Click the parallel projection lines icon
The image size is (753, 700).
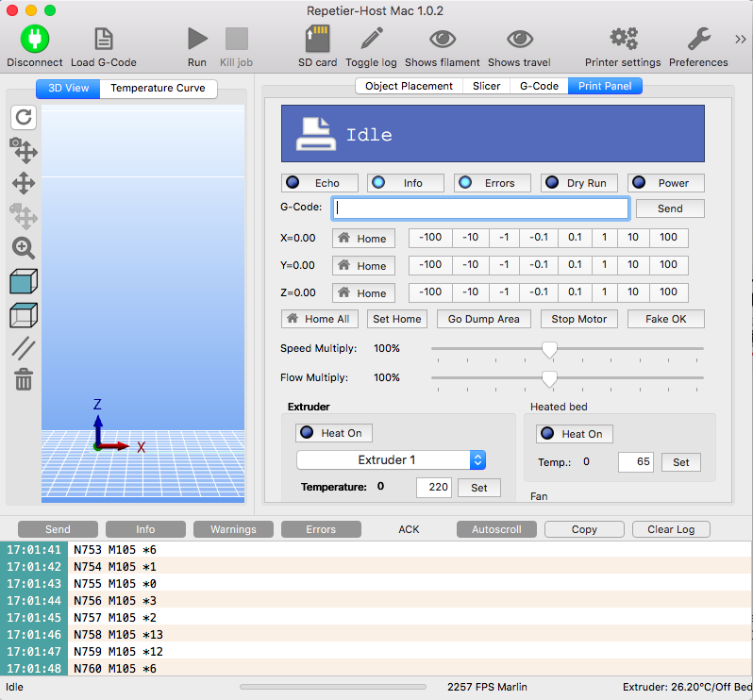pos(24,348)
